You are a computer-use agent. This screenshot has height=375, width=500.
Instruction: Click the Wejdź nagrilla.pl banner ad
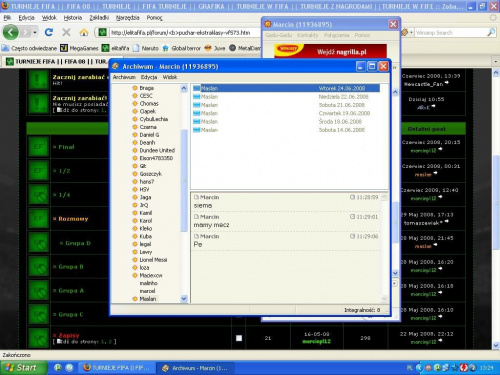coord(330,51)
